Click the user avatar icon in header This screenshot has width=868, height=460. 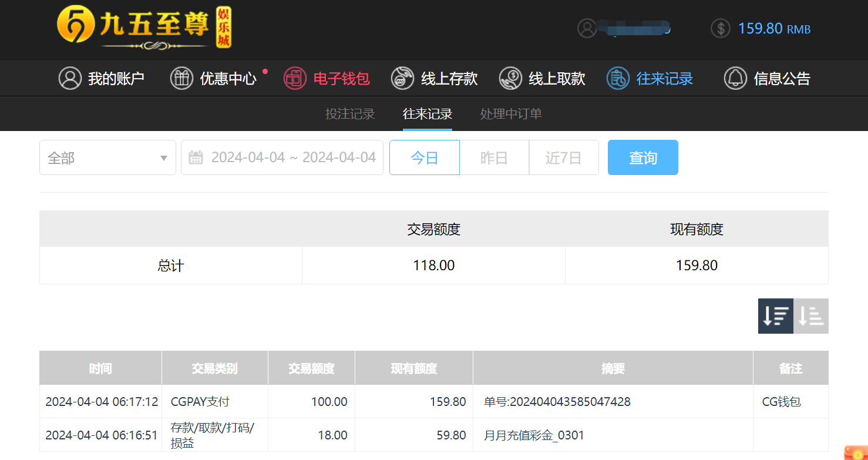[x=587, y=28]
